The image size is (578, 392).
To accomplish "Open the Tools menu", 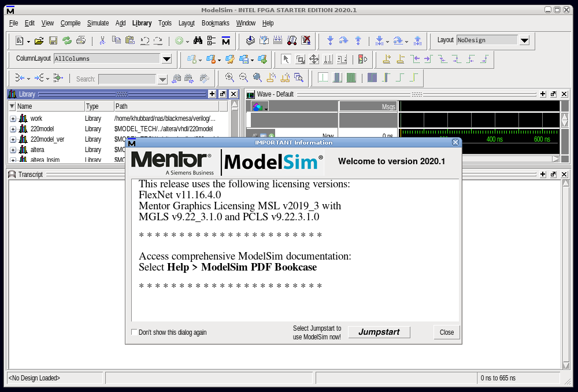I will point(165,23).
